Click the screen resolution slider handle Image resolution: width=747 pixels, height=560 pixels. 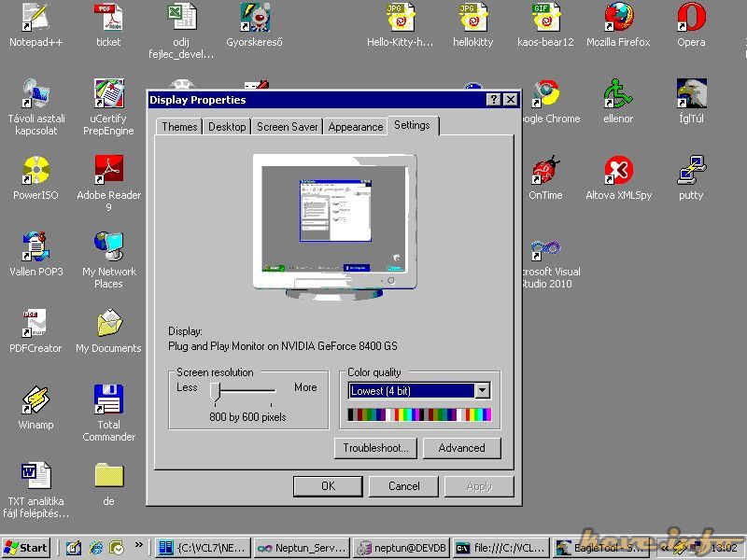(x=215, y=390)
